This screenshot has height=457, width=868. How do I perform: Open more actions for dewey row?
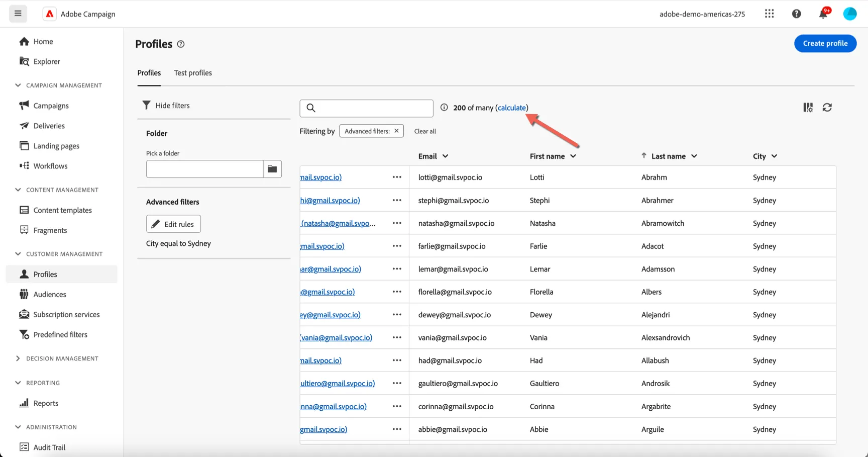tap(397, 315)
